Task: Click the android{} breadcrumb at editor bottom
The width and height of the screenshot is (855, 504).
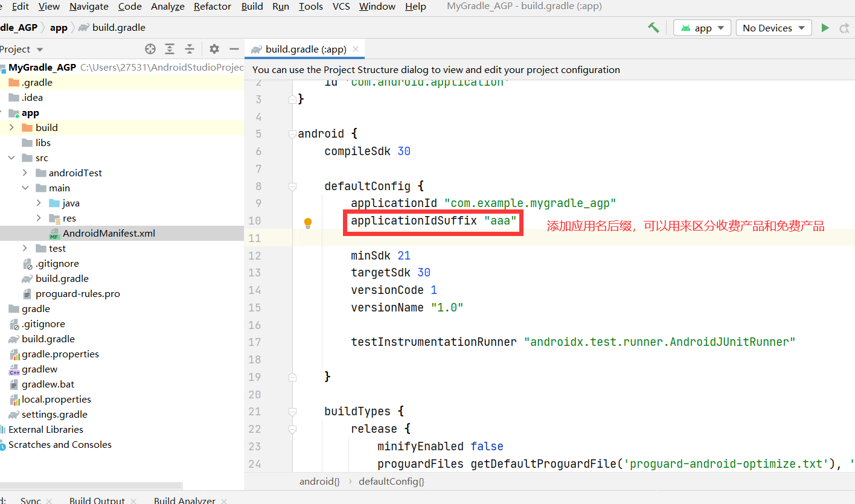Action: click(x=319, y=482)
